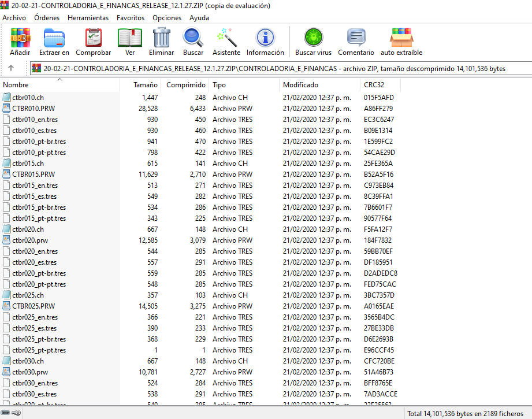Select the CTBR015.PRW file icon
532x419 pixels.
pos(6,174)
